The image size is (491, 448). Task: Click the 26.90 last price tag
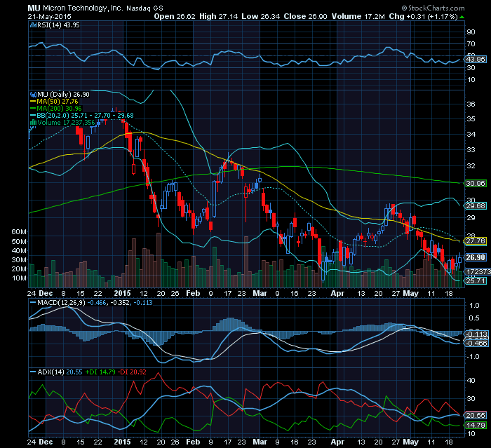(476, 257)
